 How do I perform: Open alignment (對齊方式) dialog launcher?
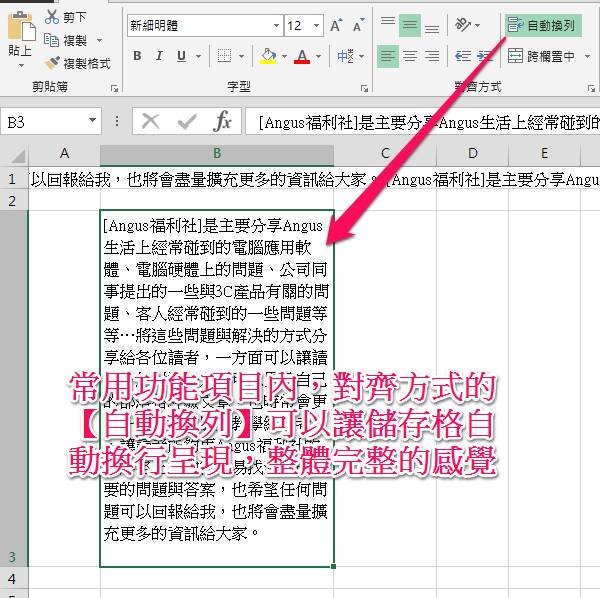coord(591,88)
